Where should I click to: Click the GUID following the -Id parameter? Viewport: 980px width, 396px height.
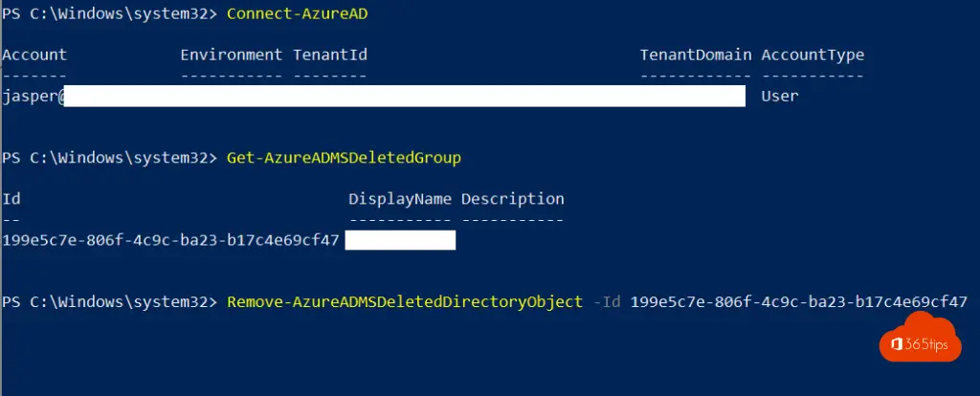click(x=799, y=302)
